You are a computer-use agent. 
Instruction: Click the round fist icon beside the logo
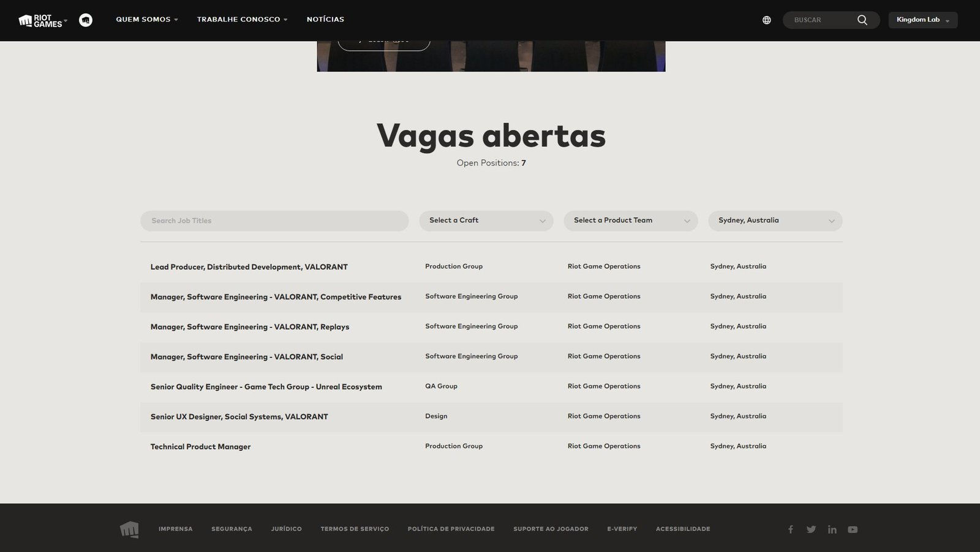(x=86, y=20)
